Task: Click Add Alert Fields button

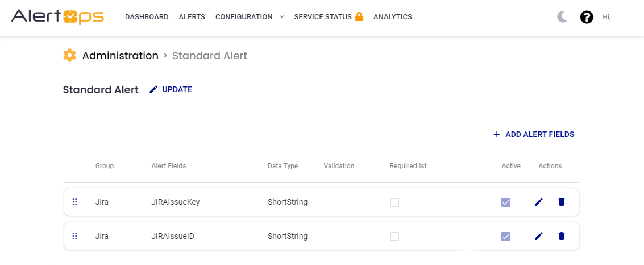Action: click(x=534, y=135)
